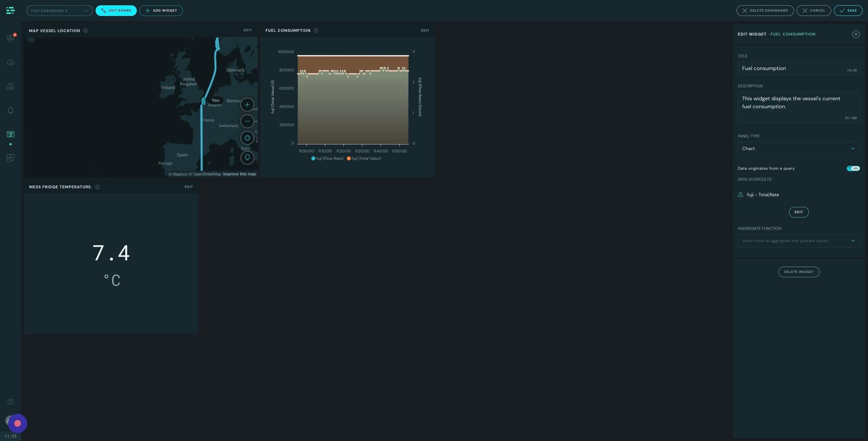Expand the Panel Type dropdown
Screen dimensions: 868x441
point(798,149)
